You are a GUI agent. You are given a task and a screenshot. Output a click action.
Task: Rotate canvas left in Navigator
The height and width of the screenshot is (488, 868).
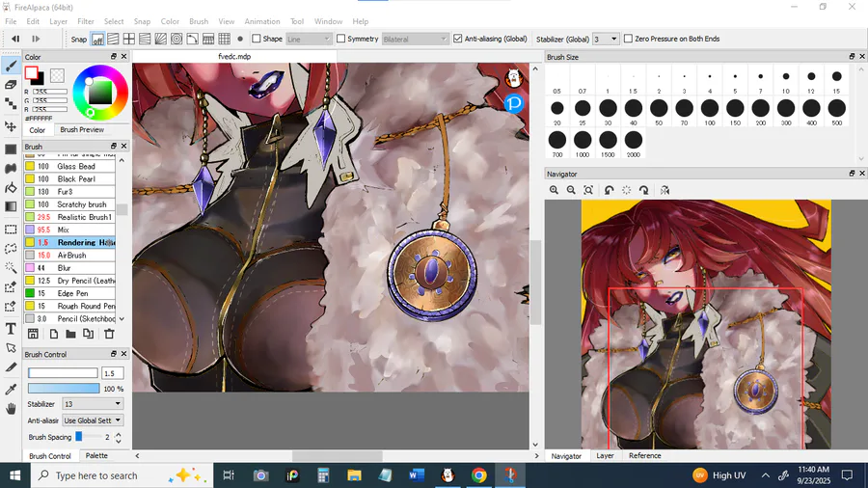pyautogui.click(x=609, y=190)
